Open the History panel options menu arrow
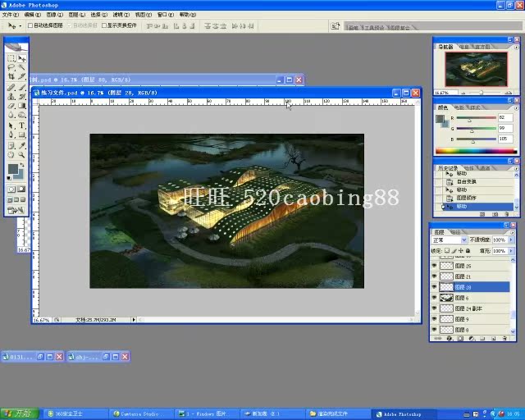 [516, 168]
